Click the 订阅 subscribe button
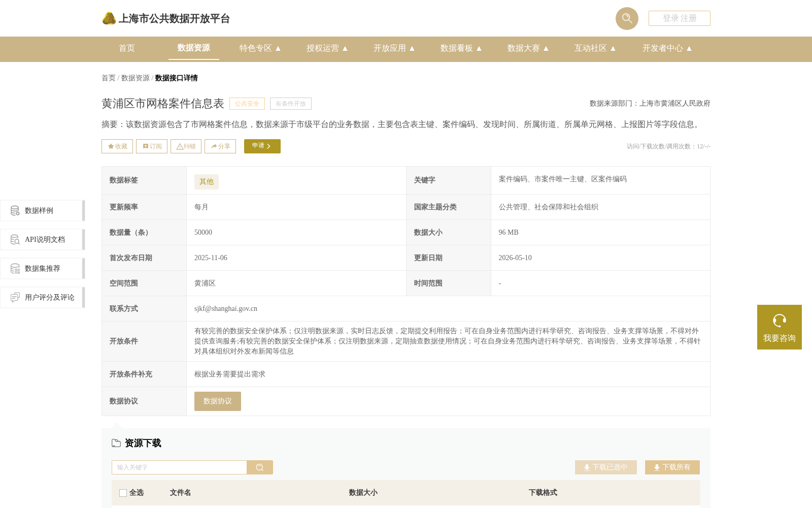Image resolution: width=812 pixels, height=508 pixels. coord(152,146)
